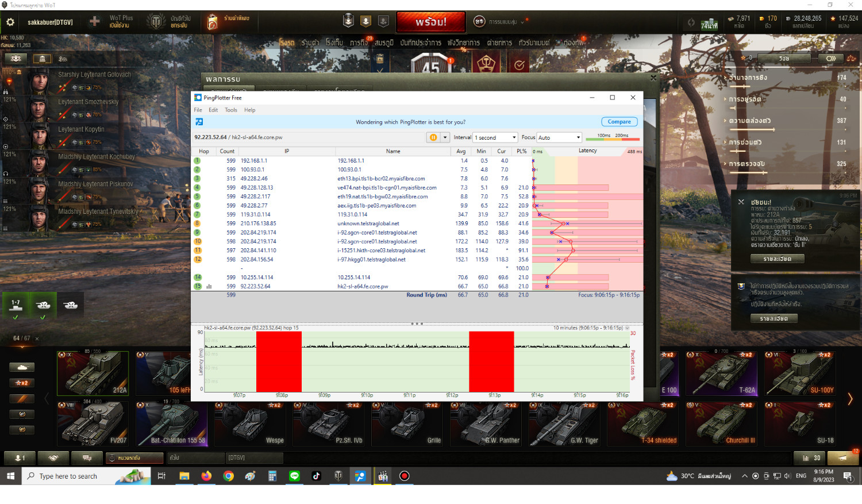This screenshot has width=862, height=504.
Task: Open the Interval 1 second combo box
Action: point(495,137)
